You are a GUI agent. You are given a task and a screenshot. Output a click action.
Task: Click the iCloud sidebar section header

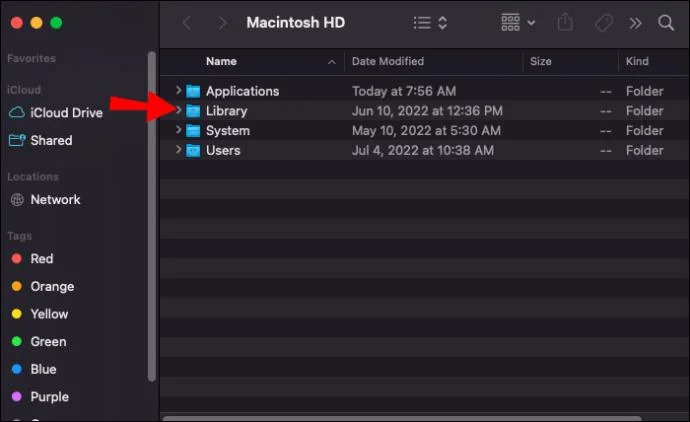24,90
